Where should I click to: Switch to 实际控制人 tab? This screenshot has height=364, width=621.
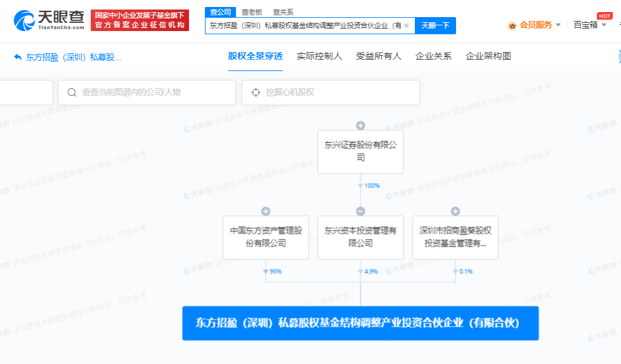[x=319, y=56]
